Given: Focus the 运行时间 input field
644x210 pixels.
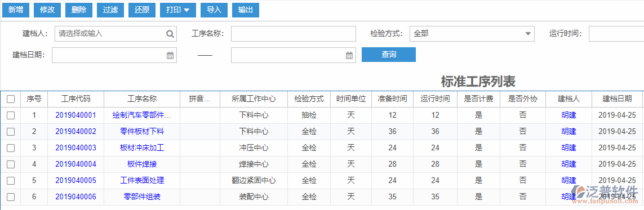Looking at the screenshot, I should 616,34.
